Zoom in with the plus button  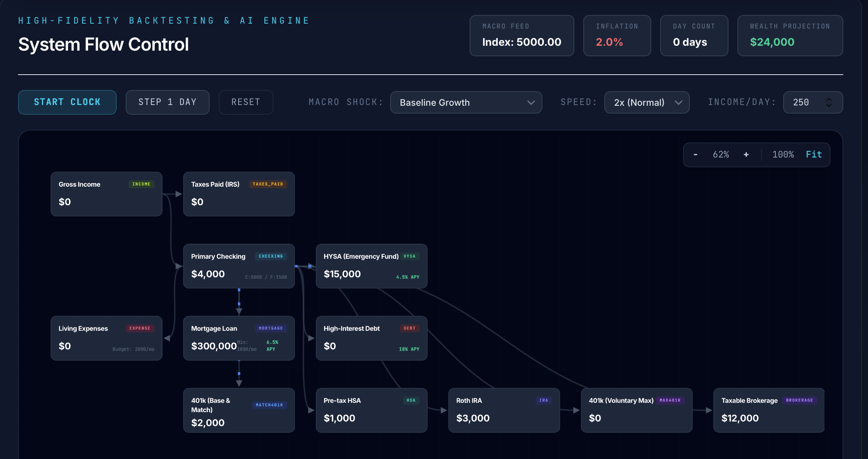coord(746,154)
